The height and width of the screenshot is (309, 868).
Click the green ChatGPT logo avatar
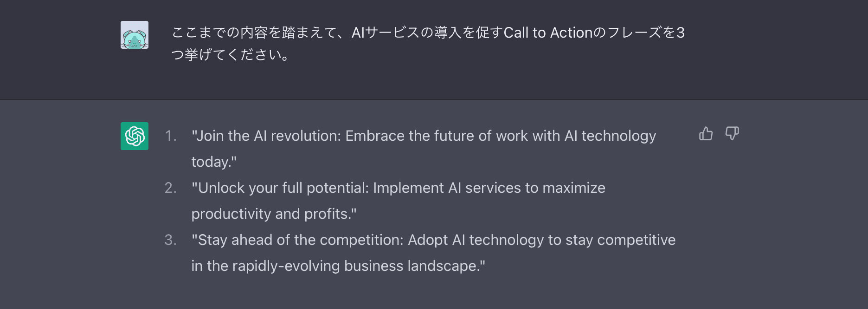(135, 136)
